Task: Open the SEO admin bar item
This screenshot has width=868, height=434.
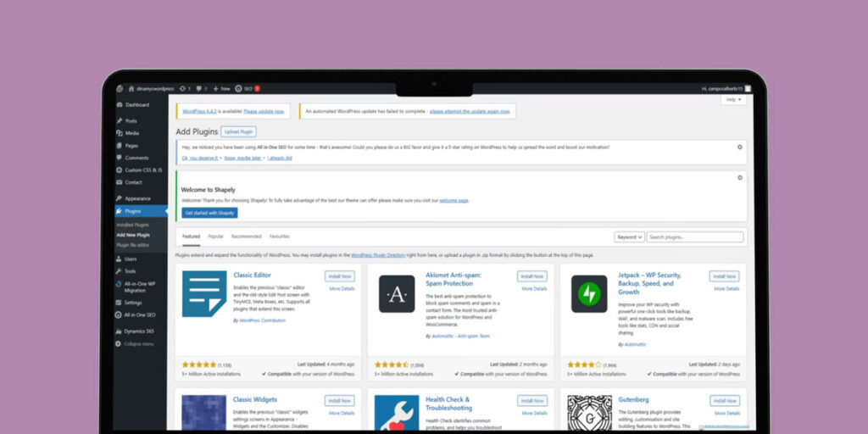Action: 247,88
